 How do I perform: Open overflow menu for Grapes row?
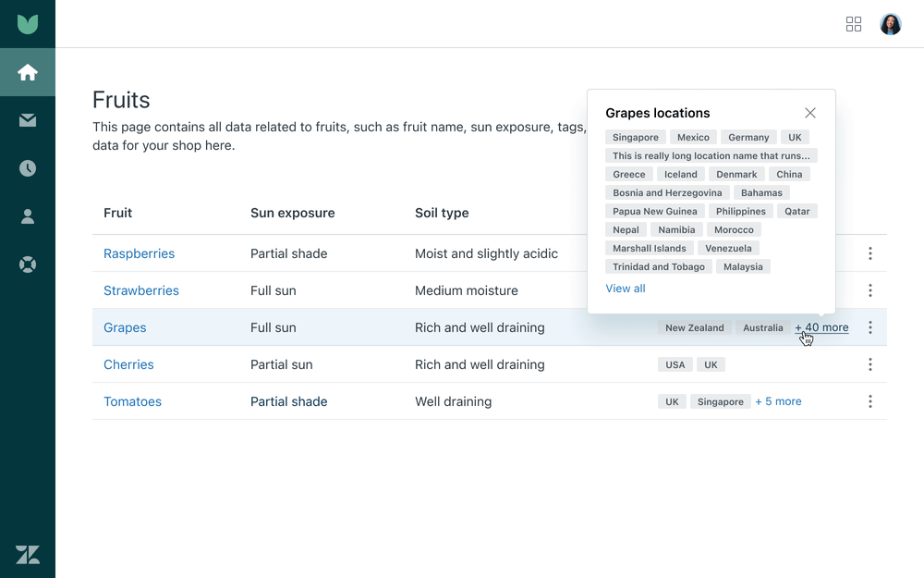coord(869,327)
